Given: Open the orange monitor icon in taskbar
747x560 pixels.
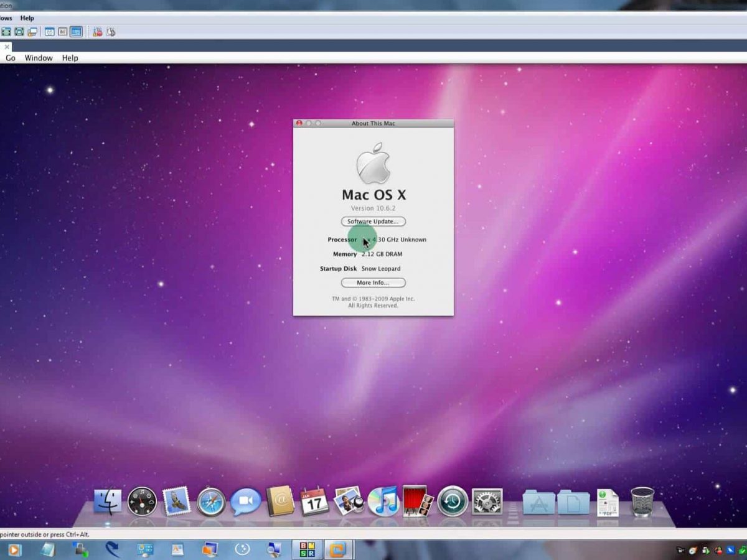Looking at the screenshot, I should coord(210,549).
